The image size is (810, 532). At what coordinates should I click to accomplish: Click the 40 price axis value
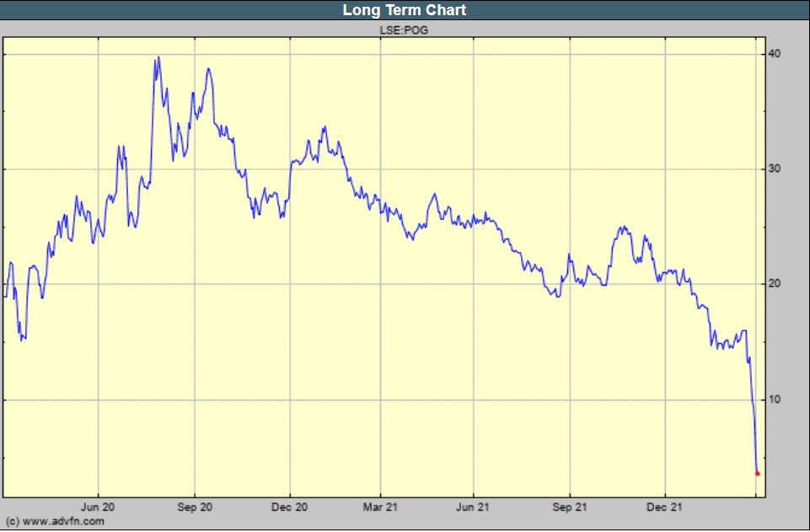tap(775, 54)
